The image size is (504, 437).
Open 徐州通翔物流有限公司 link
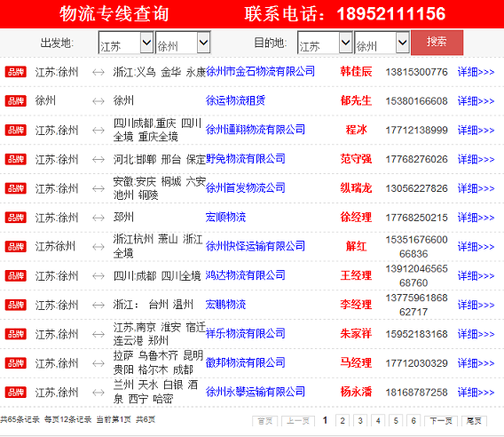[256, 130]
